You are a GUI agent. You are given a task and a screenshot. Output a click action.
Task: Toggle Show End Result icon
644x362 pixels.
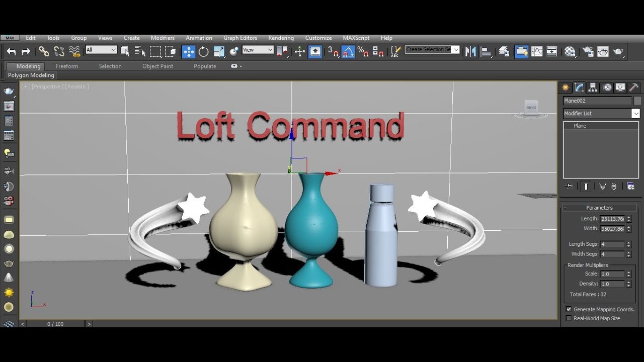(x=586, y=187)
